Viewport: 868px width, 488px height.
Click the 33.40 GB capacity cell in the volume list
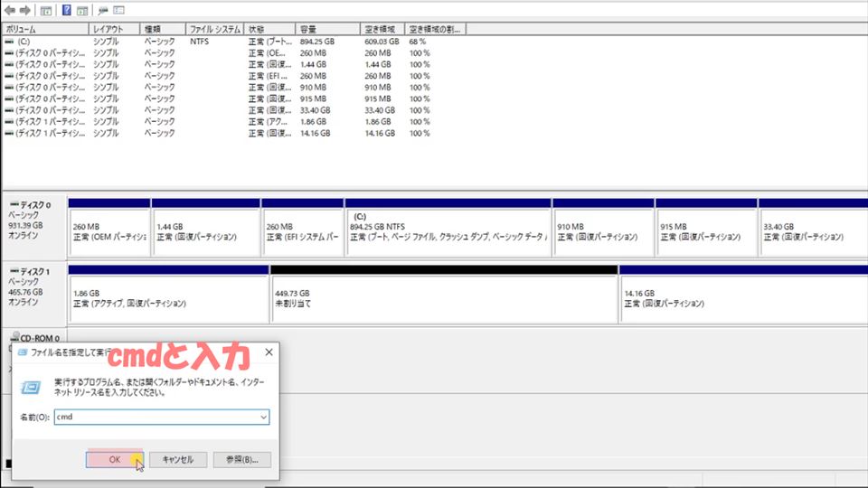(315, 110)
